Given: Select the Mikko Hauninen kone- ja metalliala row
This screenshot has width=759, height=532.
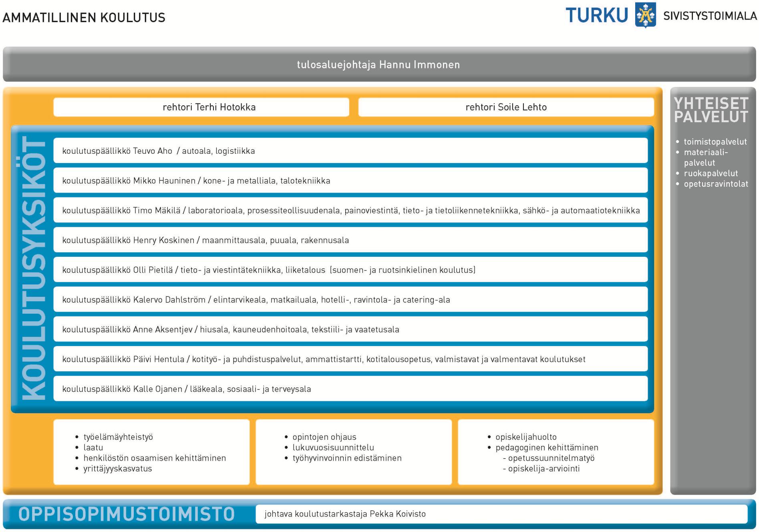Looking at the screenshot, I should point(350,180).
